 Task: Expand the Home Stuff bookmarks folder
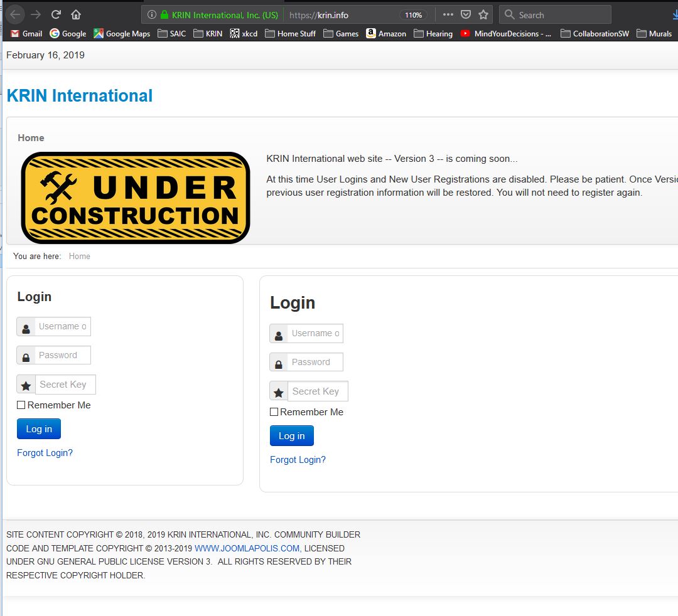(290, 34)
